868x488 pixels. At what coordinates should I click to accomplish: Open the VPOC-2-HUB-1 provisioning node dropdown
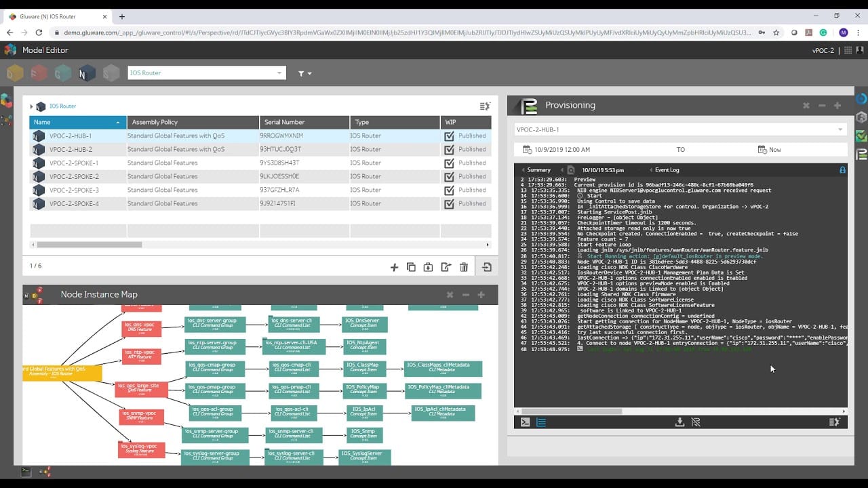pos(680,129)
